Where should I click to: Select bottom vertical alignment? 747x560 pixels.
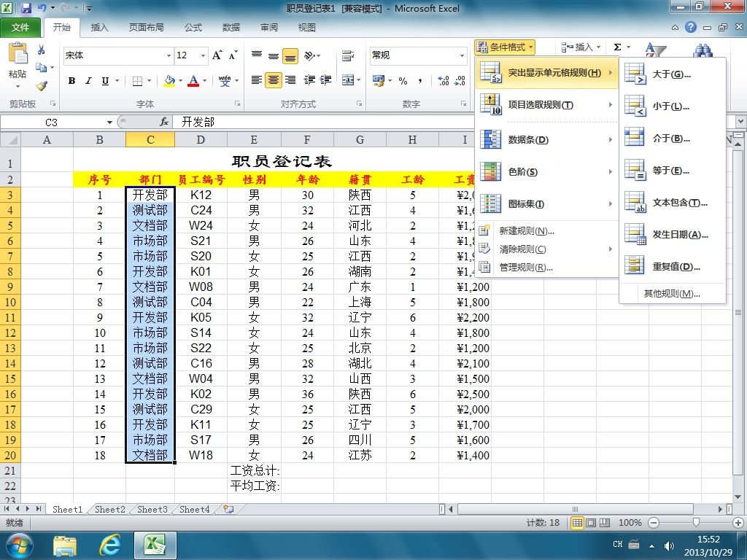290,55
